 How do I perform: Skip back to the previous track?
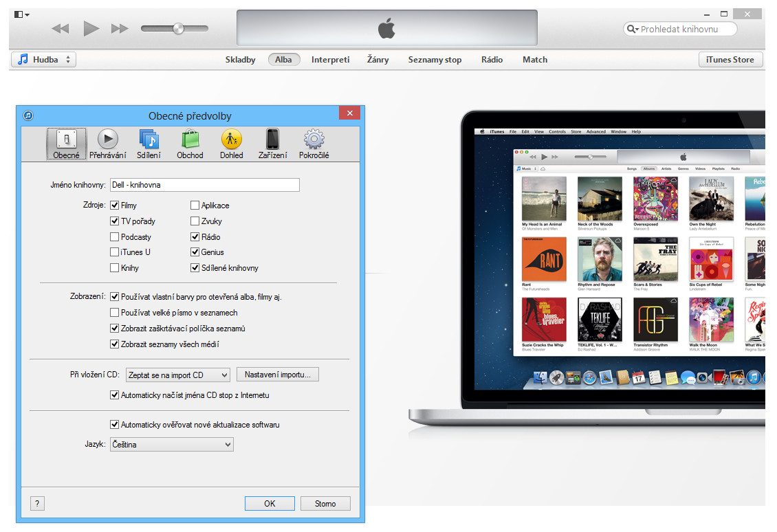click(x=61, y=29)
